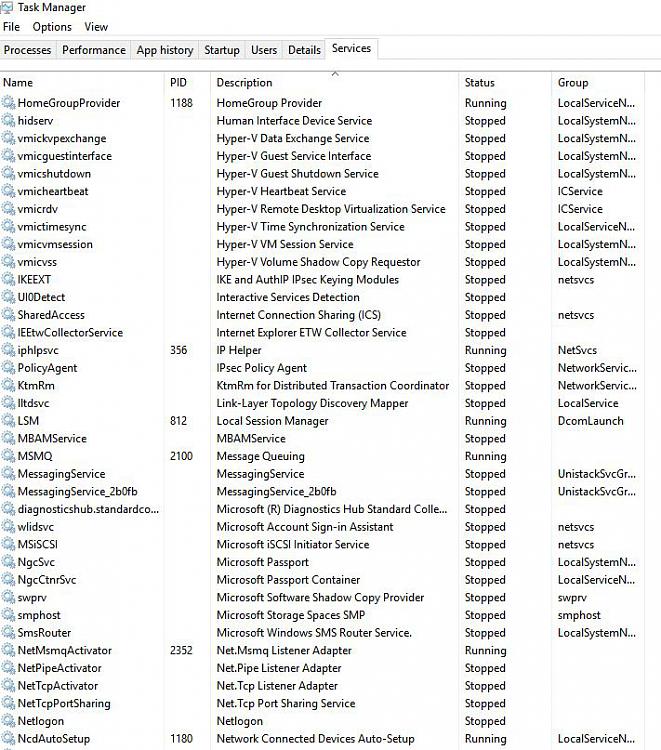Select the service icon beside IKEEXT
Screen dimensions: 661x750
point(8,279)
